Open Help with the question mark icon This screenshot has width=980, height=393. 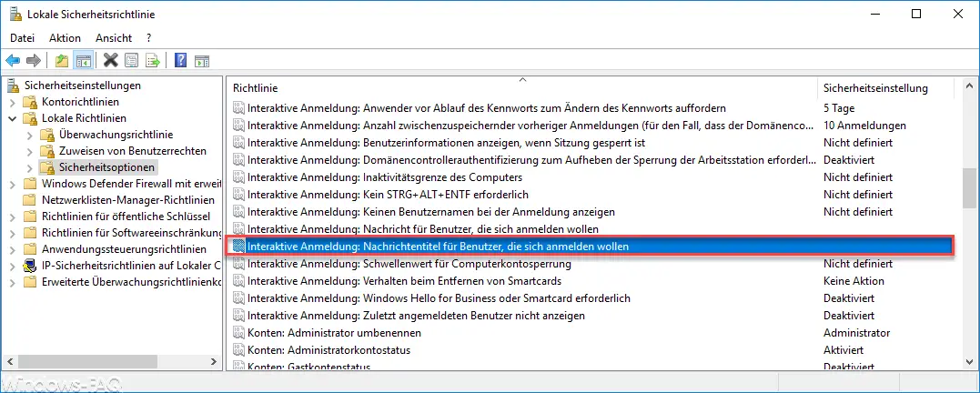[x=181, y=61]
